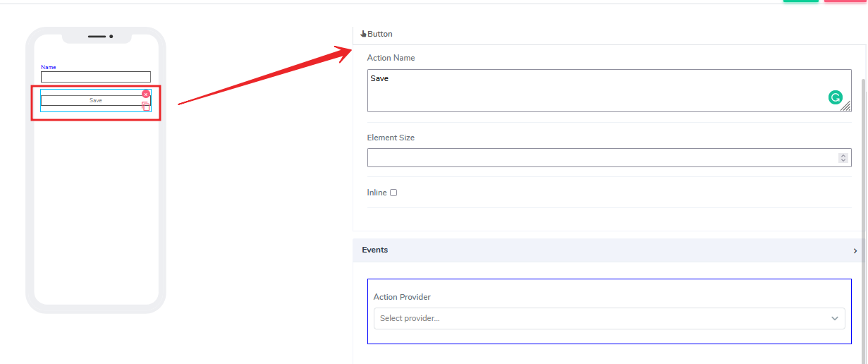Enable the Inline checkbox
This screenshot has height=364, width=868.
click(393, 193)
